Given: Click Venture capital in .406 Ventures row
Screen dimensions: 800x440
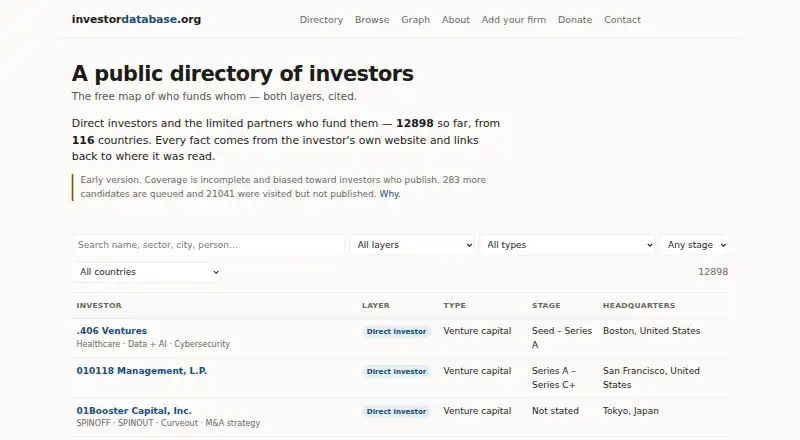Looking at the screenshot, I should point(477,331).
